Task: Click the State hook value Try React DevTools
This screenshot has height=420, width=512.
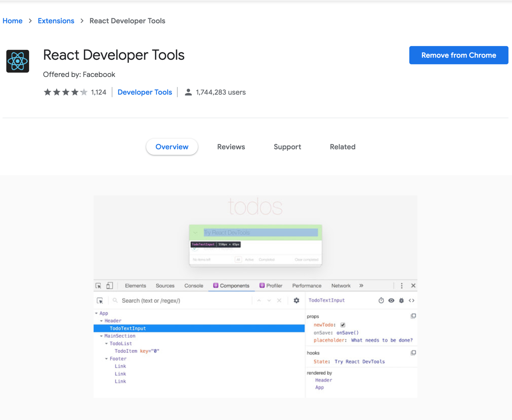Action: click(x=360, y=362)
